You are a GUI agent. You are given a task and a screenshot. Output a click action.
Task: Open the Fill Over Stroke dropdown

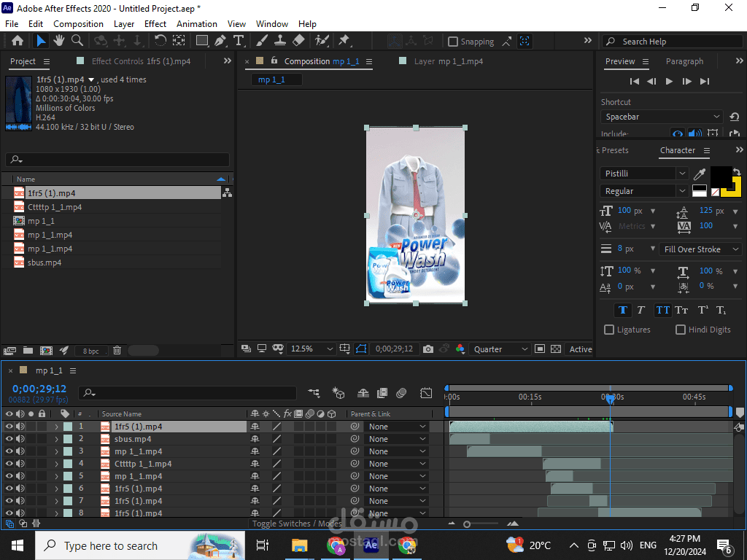click(700, 249)
